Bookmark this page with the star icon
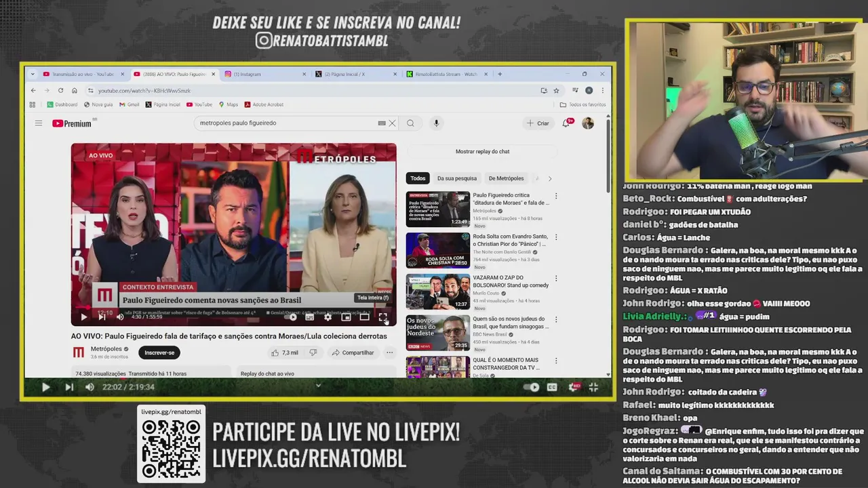The image size is (868, 488). (556, 90)
